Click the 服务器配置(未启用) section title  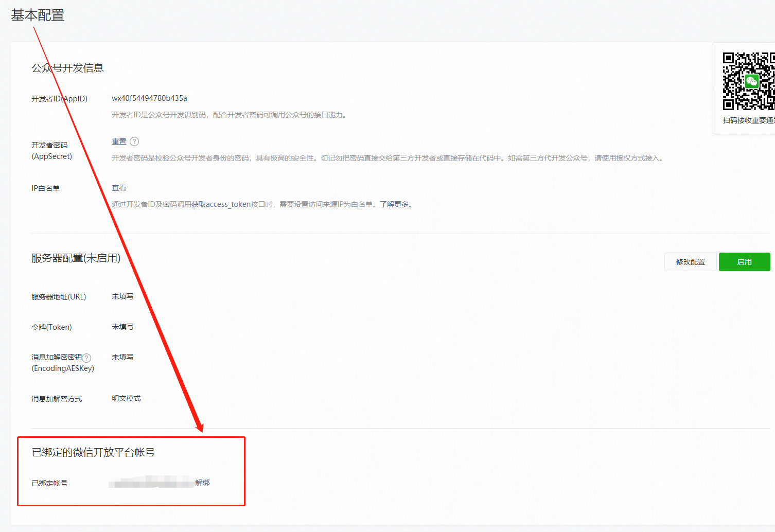(x=76, y=258)
